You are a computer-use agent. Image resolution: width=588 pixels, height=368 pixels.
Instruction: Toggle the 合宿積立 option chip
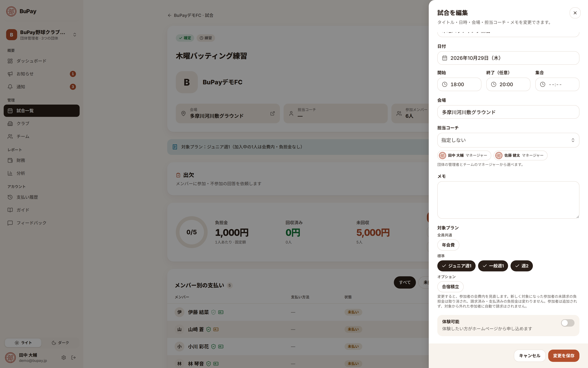pyautogui.click(x=450, y=287)
